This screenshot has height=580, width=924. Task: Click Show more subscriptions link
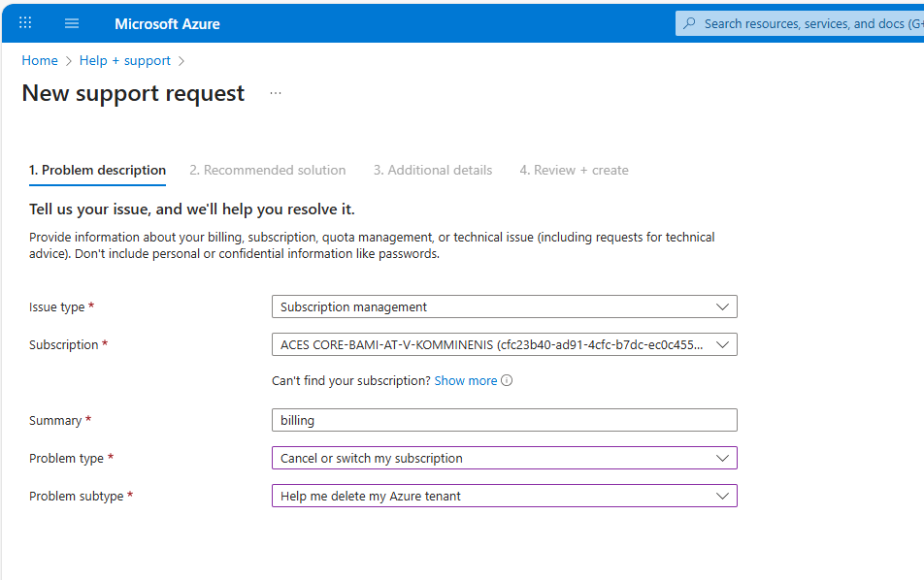(x=466, y=381)
